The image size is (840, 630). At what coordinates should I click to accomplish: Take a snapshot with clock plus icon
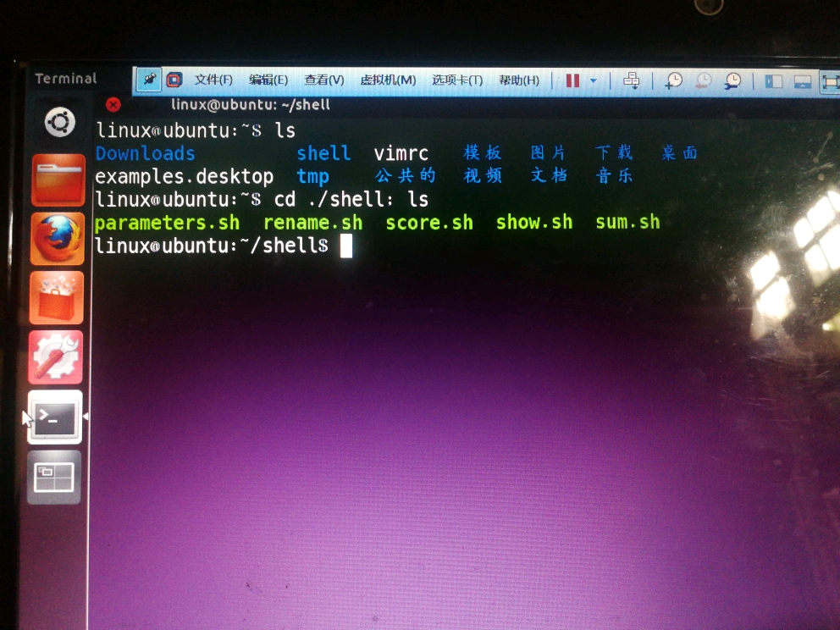(673, 81)
